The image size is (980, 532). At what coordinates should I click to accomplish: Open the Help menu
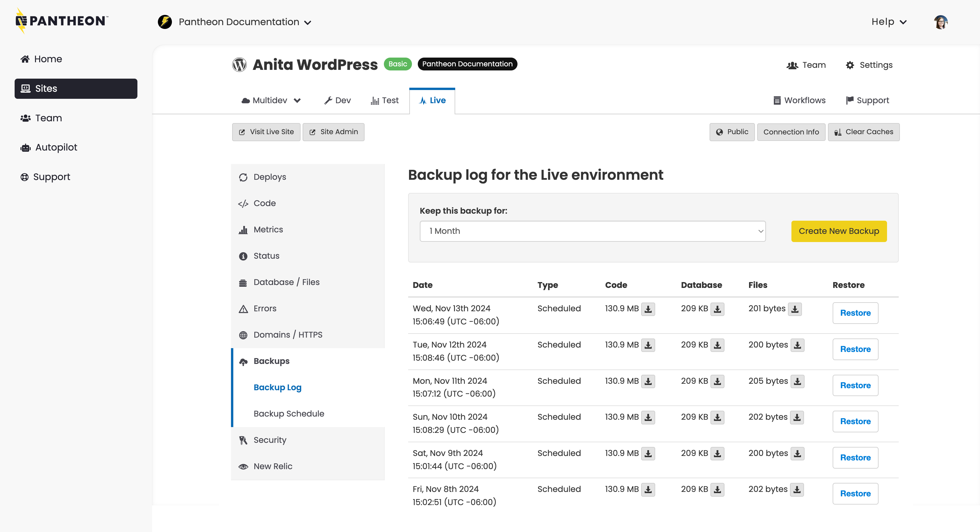tap(889, 22)
